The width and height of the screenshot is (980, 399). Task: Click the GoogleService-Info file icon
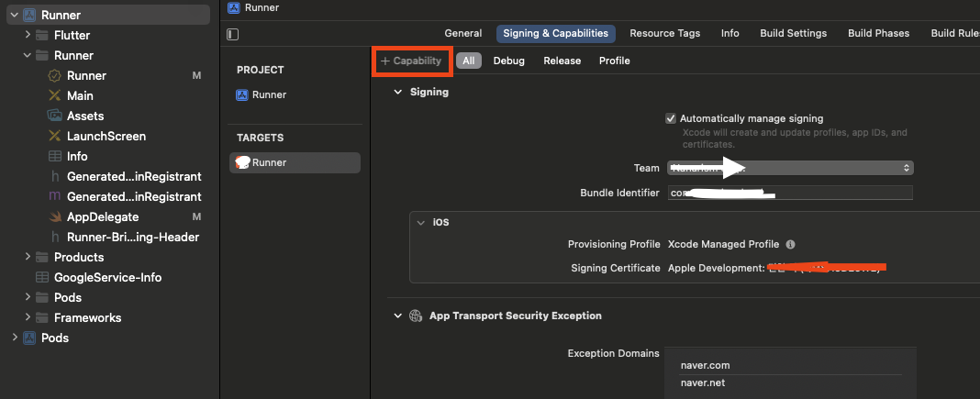(41, 278)
